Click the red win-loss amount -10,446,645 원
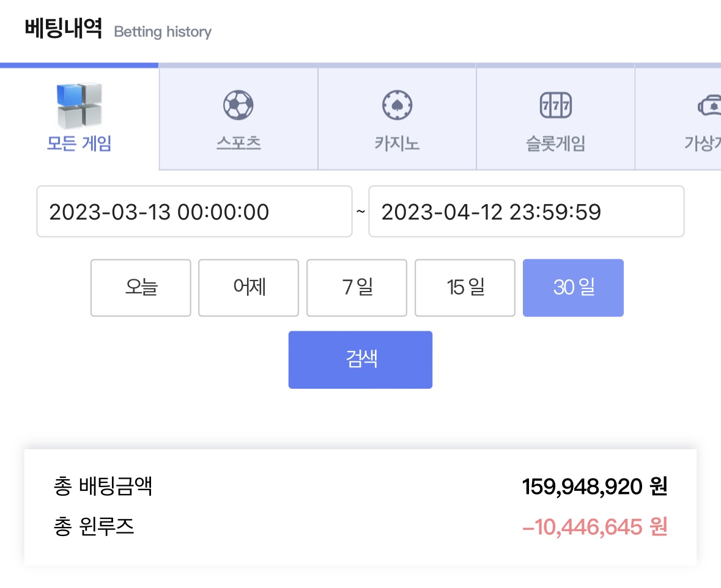This screenshot has height=588, width=721. pyautogui.click(x=594, y=527)
